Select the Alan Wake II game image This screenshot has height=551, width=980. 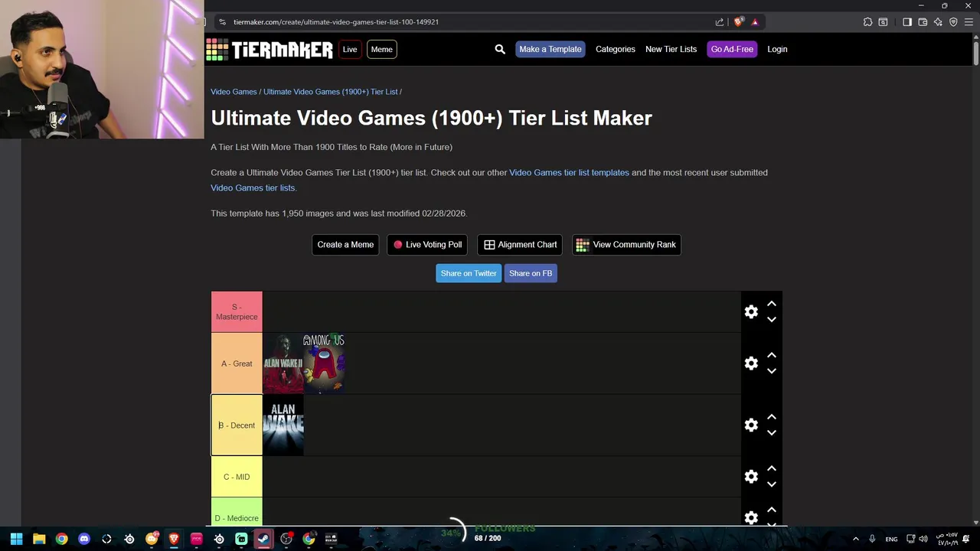click(x=283, y=364)
